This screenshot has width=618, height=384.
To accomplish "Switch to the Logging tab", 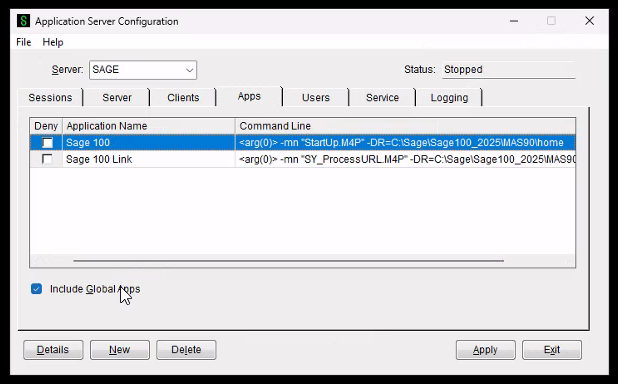I will (x=449, y=97).
